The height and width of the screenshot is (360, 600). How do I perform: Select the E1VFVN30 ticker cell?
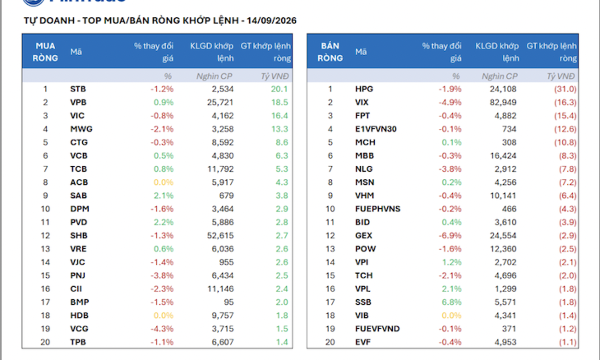[x=376, y=129]
